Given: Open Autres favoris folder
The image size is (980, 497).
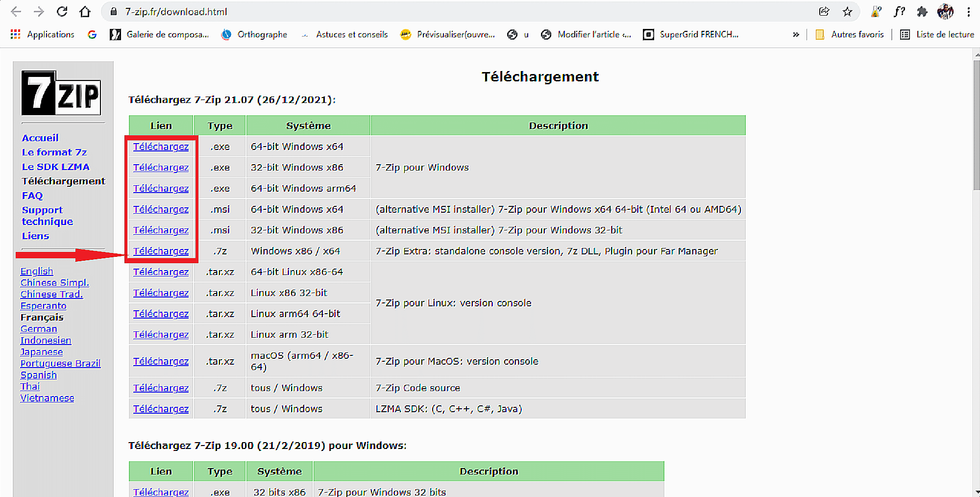Looking at the screenshot, I should click(x=850, y=34).
